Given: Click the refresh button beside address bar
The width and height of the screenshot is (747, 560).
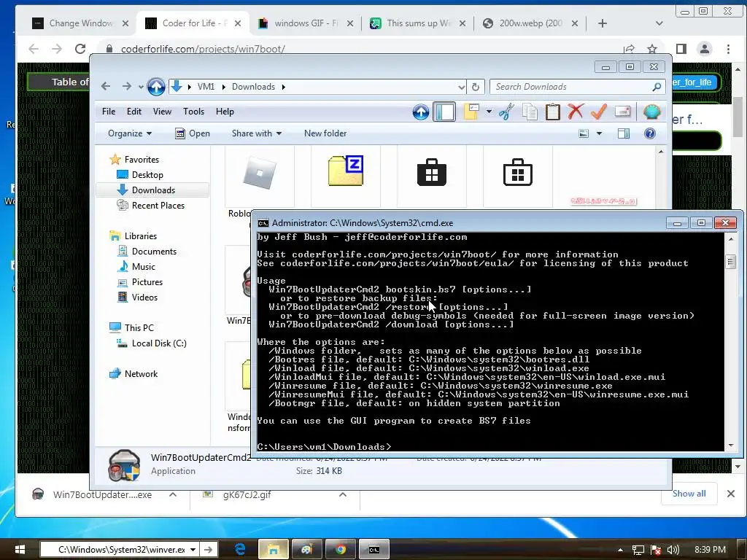Looking at the screenshot, I should pyautogui.click(x=476, y=87).
